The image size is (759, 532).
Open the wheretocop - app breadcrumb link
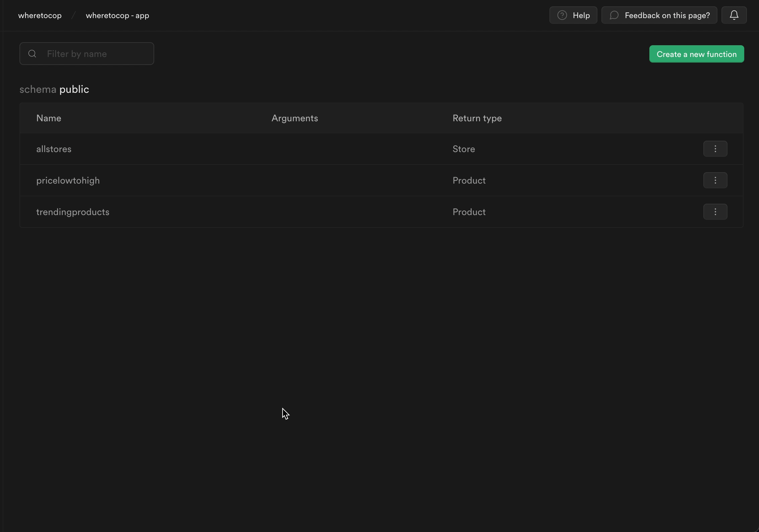117,15
